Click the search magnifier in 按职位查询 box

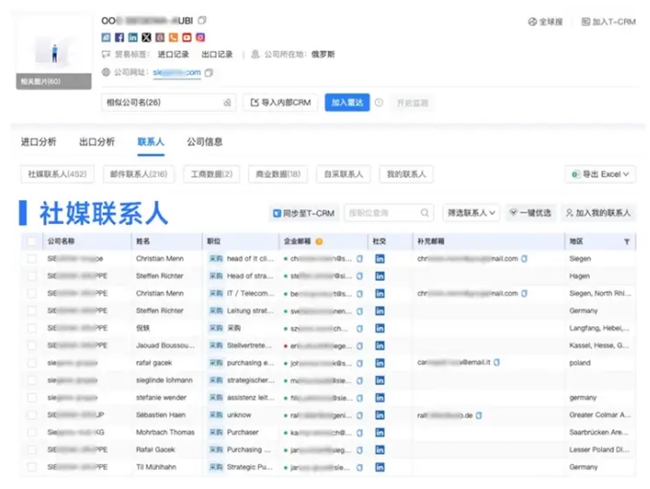tap(425, 213)
